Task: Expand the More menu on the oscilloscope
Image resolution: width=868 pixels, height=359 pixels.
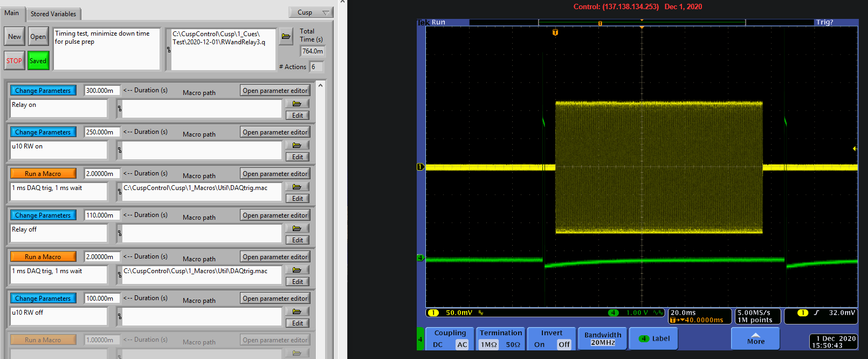Action: (x=755, y=338)
